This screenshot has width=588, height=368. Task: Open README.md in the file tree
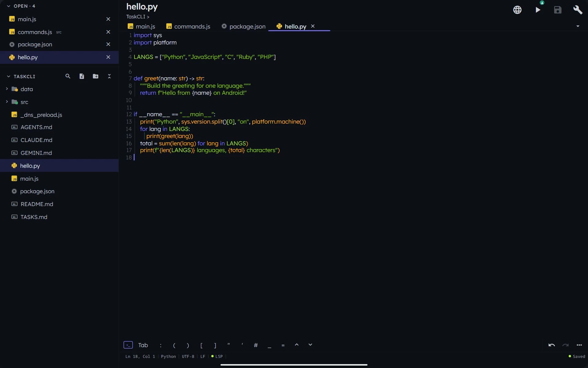[x=59, y=204]
